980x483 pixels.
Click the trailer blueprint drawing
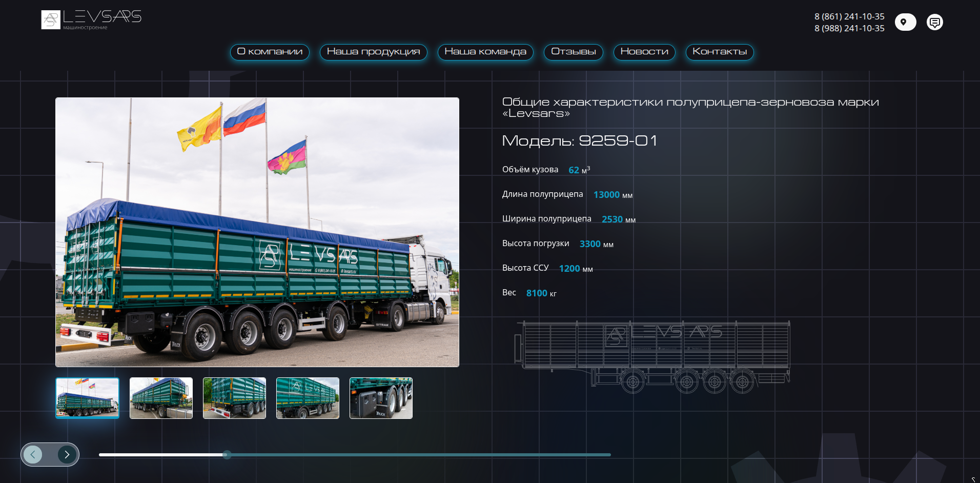pos(652,357)
